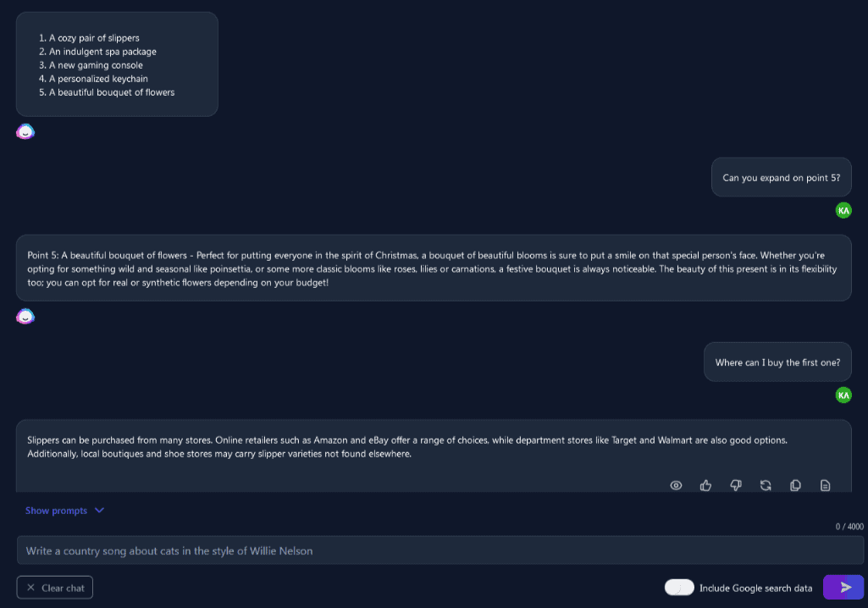The height and width of the screenshot is (608, 868).
Task: Select the numbered gift ideas list bubble
Action: coord(117,64)
